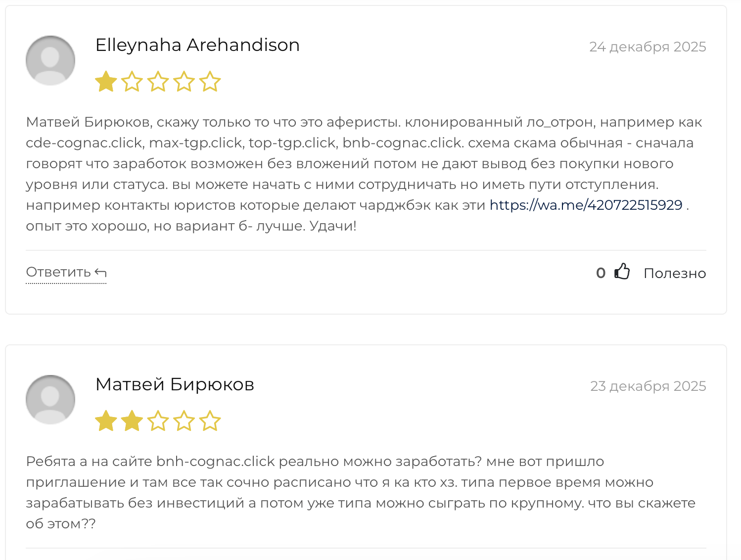This screenshot has height=560, width=741.
Task: Click the 24 декабря 2025 date
Action: point(648,47)
